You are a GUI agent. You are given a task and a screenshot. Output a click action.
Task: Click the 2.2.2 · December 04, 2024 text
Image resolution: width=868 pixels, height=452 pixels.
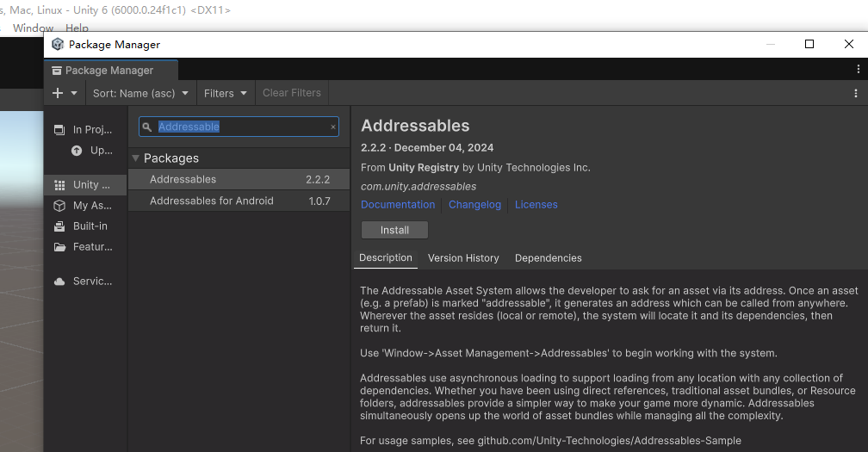point(427,148)
